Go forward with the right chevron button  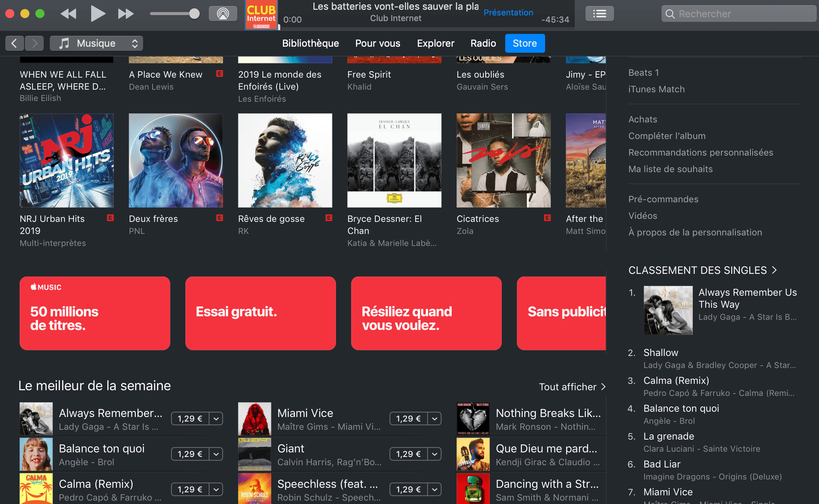(x=34, y=43)
